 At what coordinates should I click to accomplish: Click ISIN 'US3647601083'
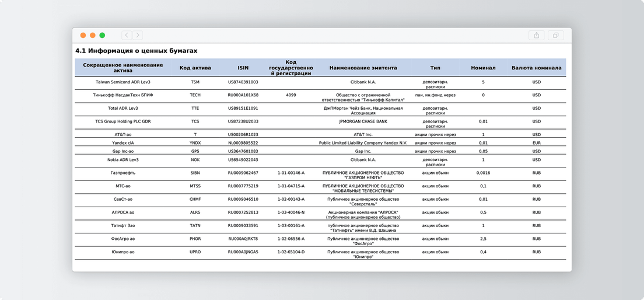click(x=243, y=151)
